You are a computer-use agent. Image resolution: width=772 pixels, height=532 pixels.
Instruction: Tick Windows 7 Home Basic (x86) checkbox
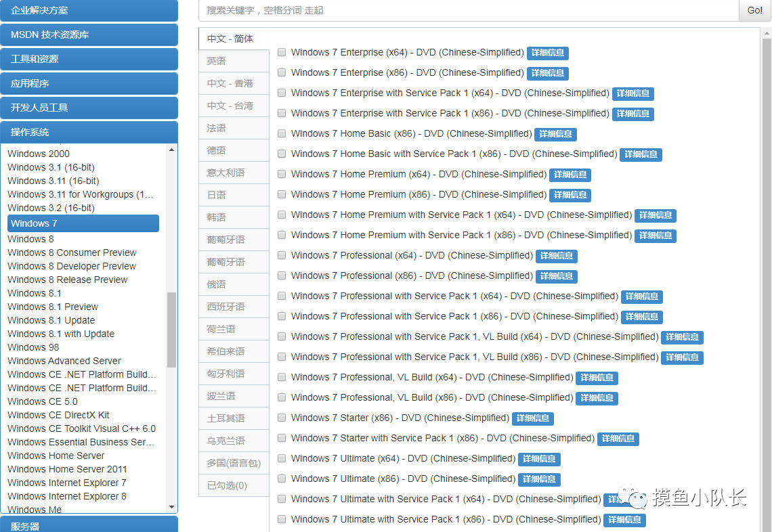pyautogui.click(x=282, y=133)
